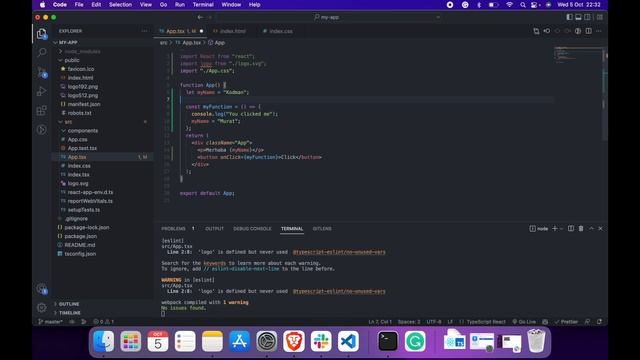Switch to the GitLens panel tab

pyautogui.click(x=322, y=229)
